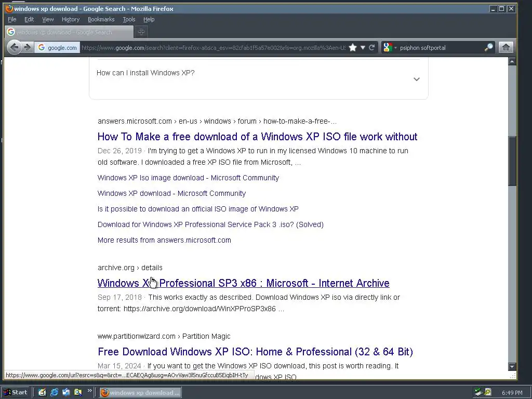Open 'How To Make a free download' result

click(x=257, y=137)
